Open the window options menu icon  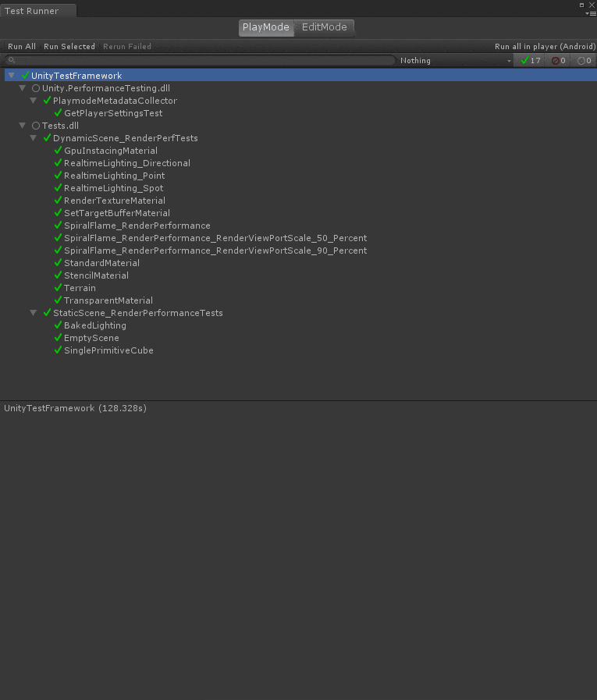(x=591, y=13)
